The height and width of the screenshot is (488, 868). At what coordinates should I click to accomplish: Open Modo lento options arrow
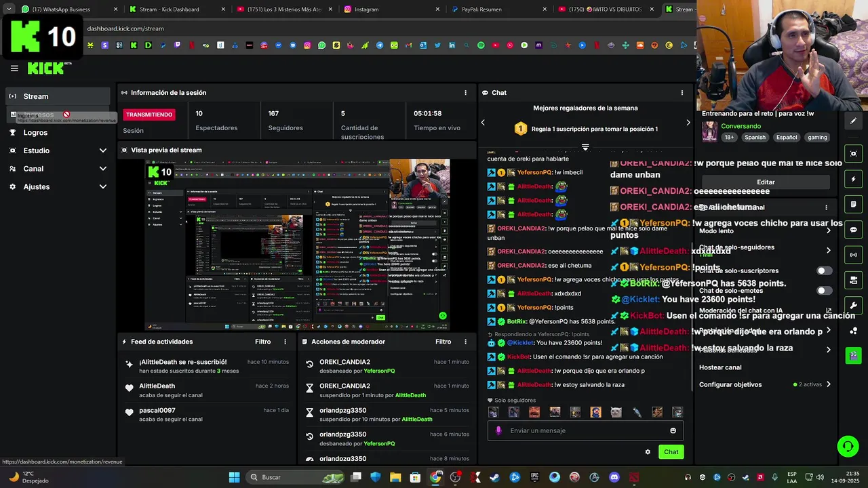(x=828, y=231)
